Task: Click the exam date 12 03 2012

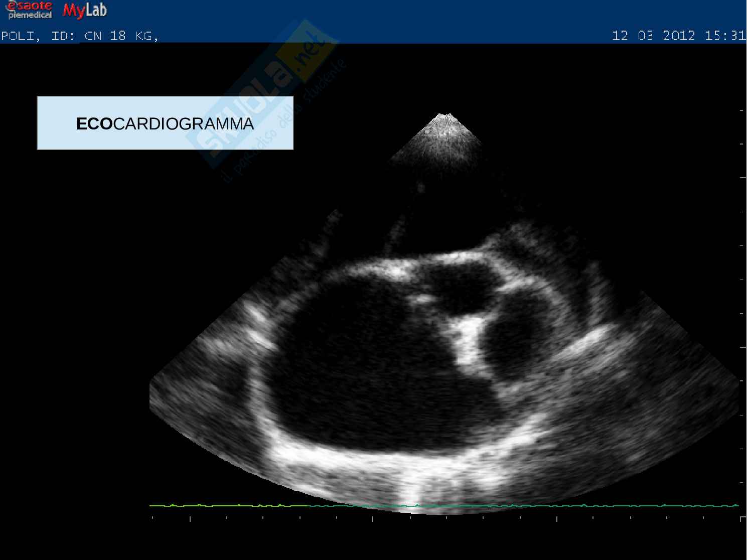Action: point(653,36)
